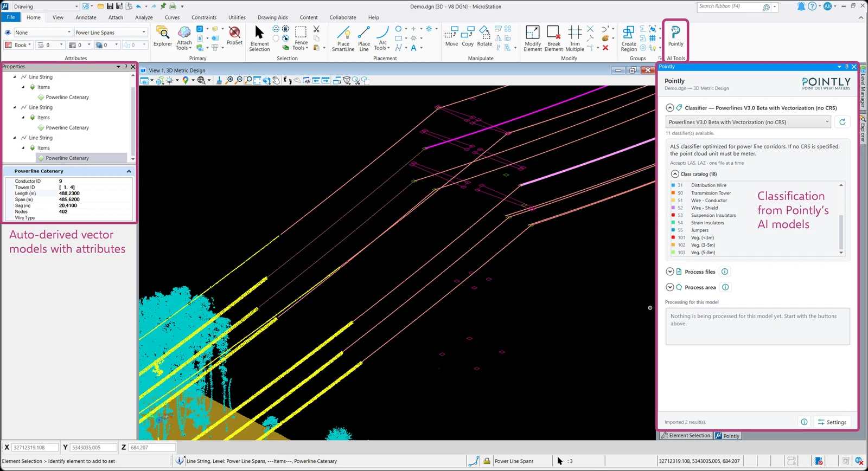Switch to the Utilities ribbon tab
Screen dimensions: 868x471
237,17
